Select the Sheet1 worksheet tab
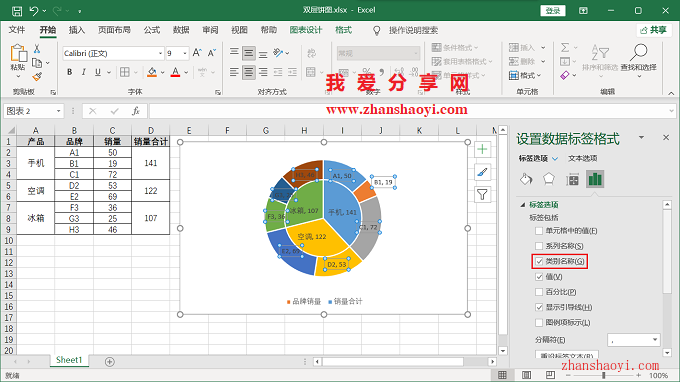 coord(69,360)
